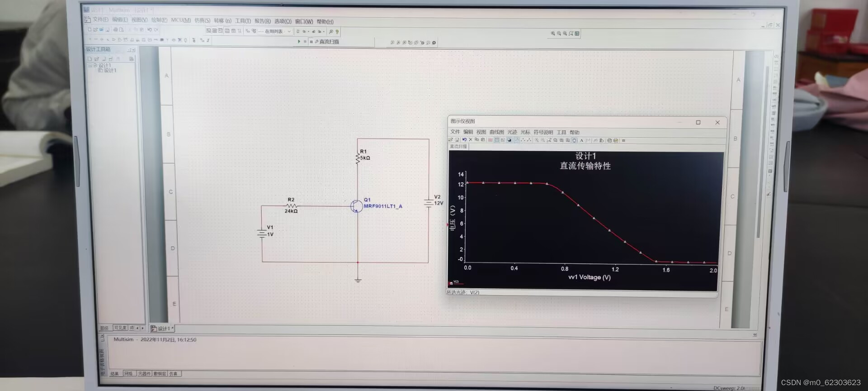Viewport: 868px width, 391px height.
Task: Click the left tab-scroll arrow in design toolbox
Action: 137,328
